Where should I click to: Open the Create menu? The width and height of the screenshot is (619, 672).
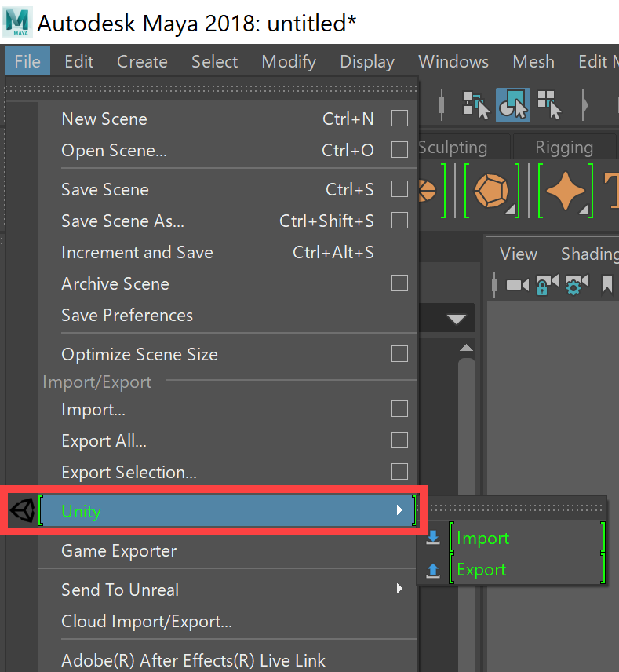(142, 62)
